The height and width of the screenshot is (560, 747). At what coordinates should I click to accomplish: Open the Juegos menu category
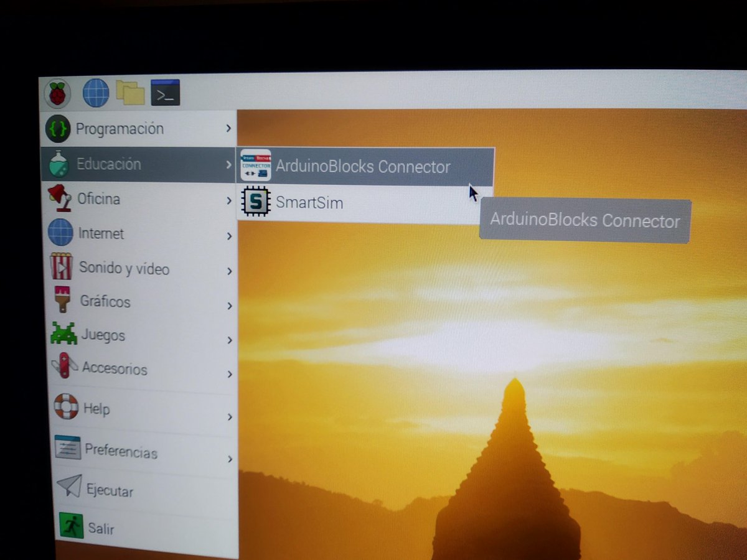(141, 336)
